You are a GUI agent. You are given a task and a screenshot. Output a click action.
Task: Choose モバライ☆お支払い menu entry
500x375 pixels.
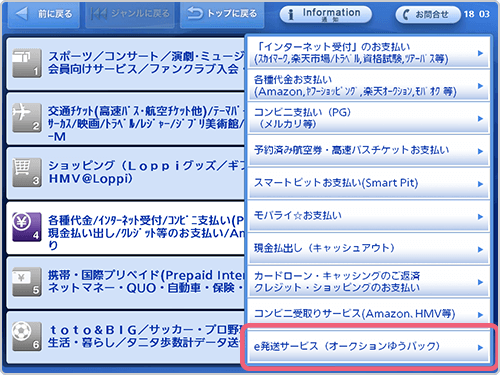(x=369, y=216)
